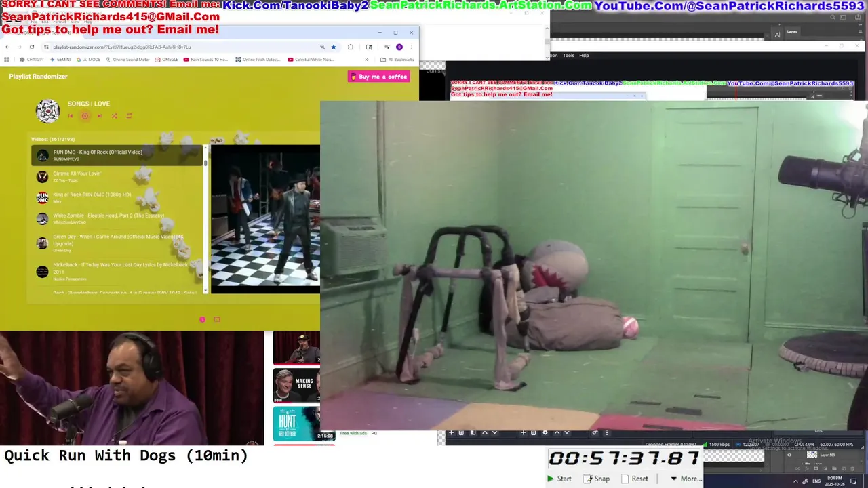Viewport: 868px width, 488px height.
Task: Click the zoom magnifier icon in address bar
Action: click(x=322, y=47)
